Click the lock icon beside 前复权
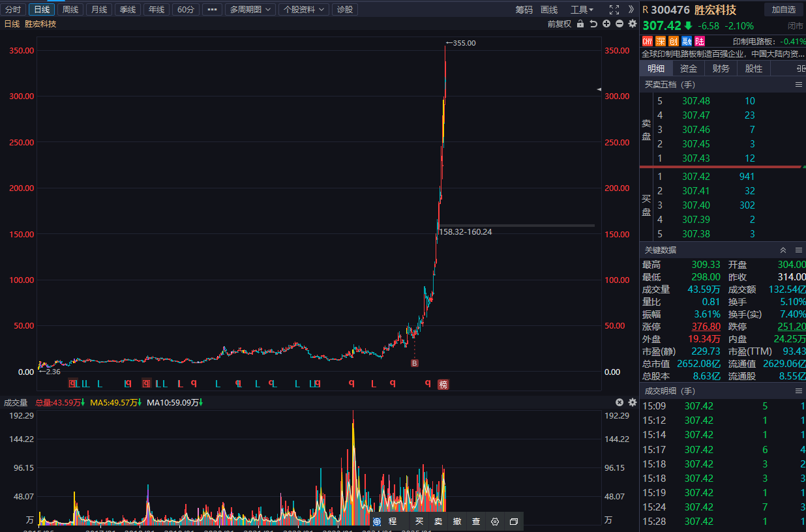The image size is (806, 532). pyautogui.click(x=580, y=24)
